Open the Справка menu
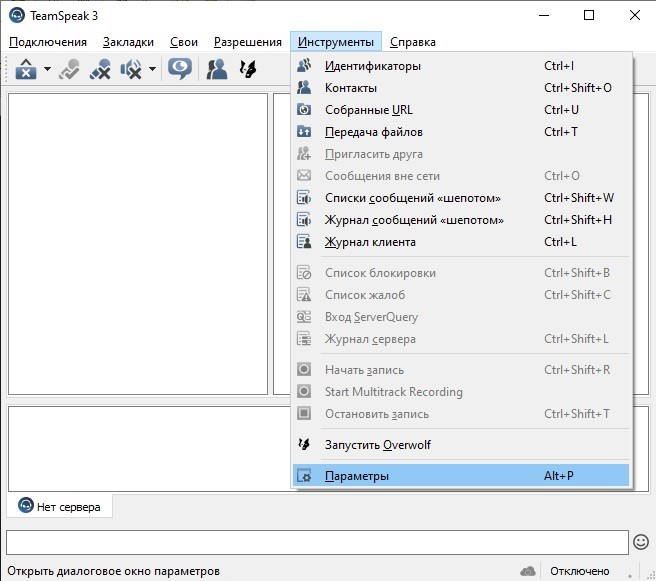Screen dimensions: 656x581 tap(413, 42)
